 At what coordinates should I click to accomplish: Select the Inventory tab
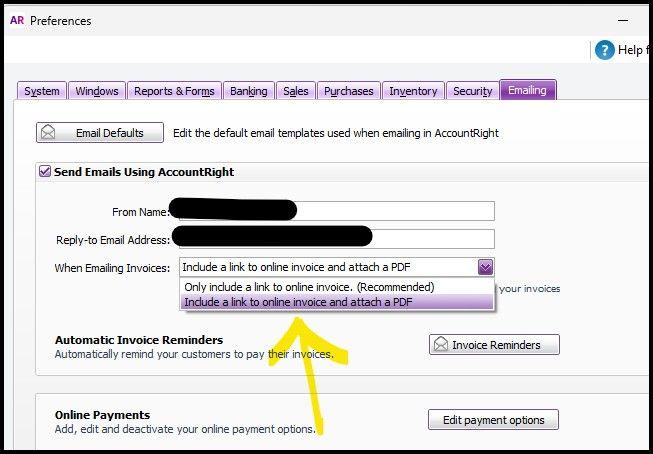(413, 91)
